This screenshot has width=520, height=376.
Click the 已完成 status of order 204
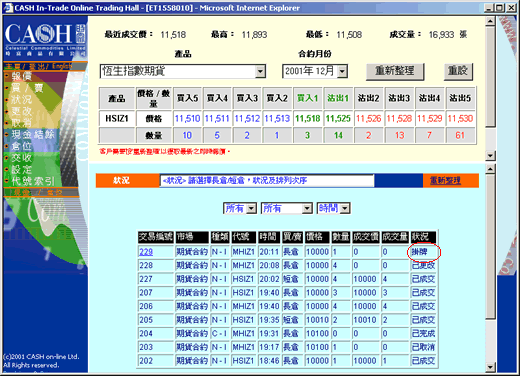423,334
